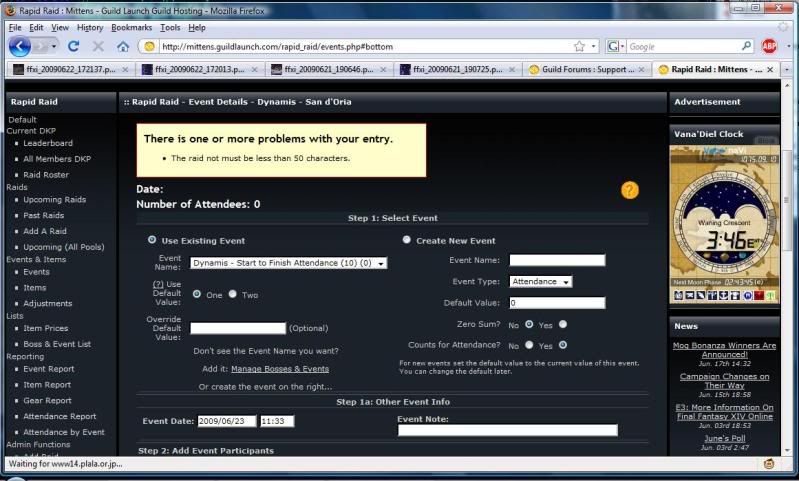This screenshot has width=799, height=481.
Task: Click the fork-and-knife icon in clock widget
Action: click(x=712, y=296)
